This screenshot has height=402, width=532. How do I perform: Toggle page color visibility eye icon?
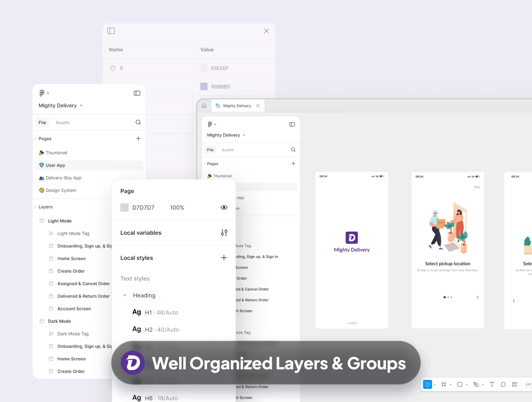click(x=224, y=208)
